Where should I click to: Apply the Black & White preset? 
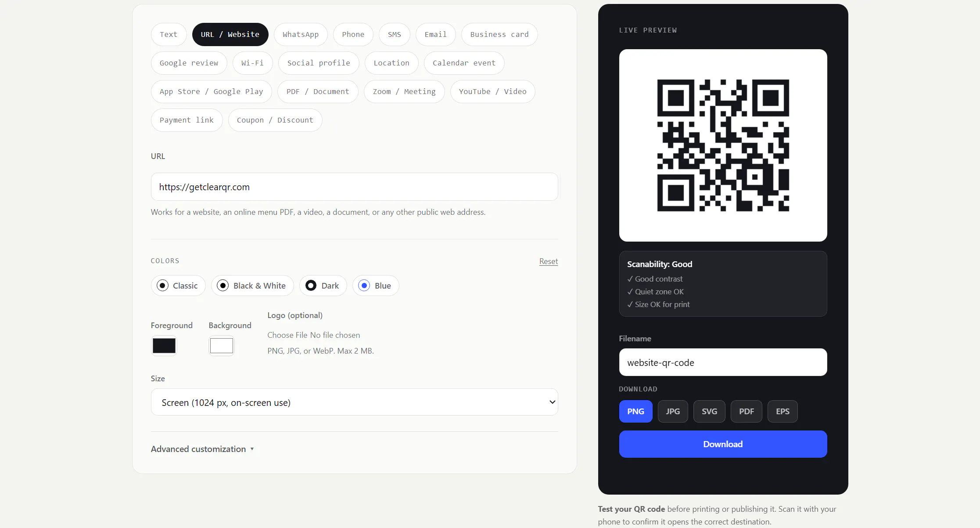click(x=252, y=286)
